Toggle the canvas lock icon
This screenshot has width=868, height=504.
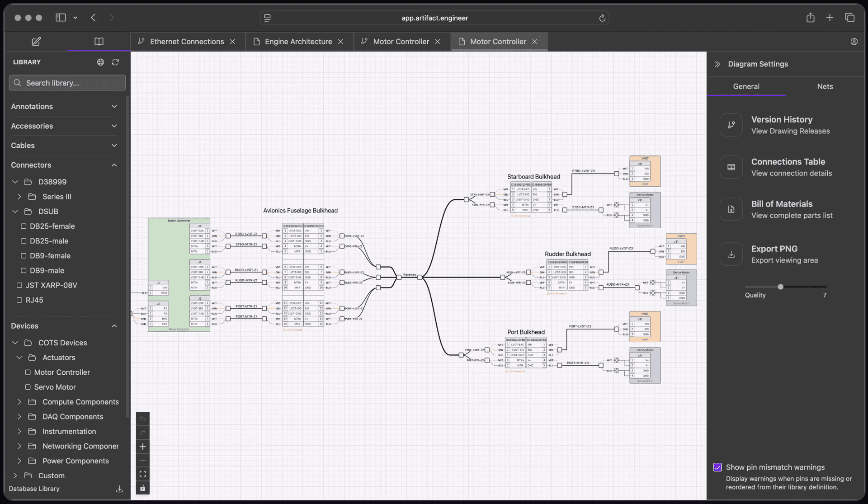click(x=142, y=488)
